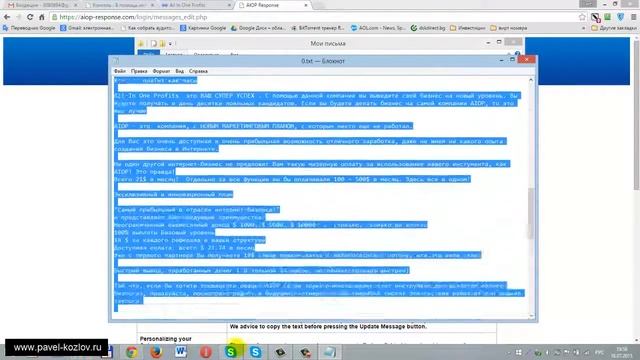640x360 pixels.
Task: Click Notepad scrollbar down arrow
Action: point(531,316)
